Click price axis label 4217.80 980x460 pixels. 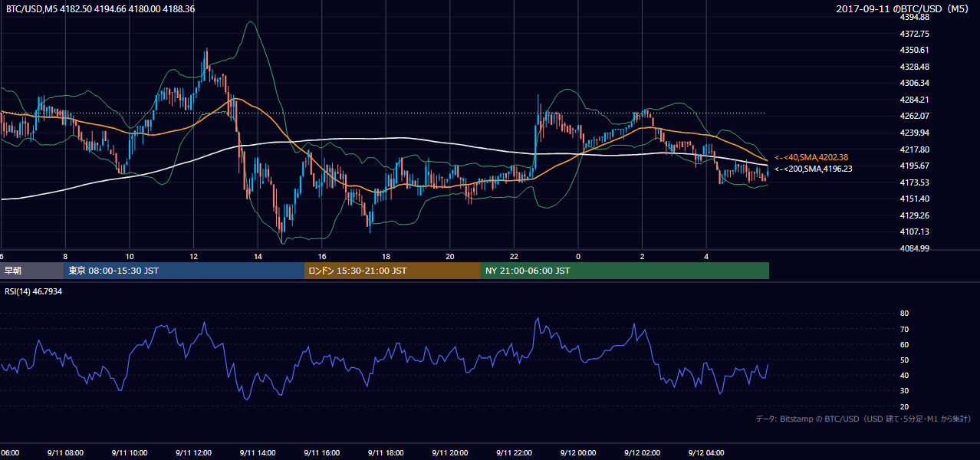click(915, 149)
